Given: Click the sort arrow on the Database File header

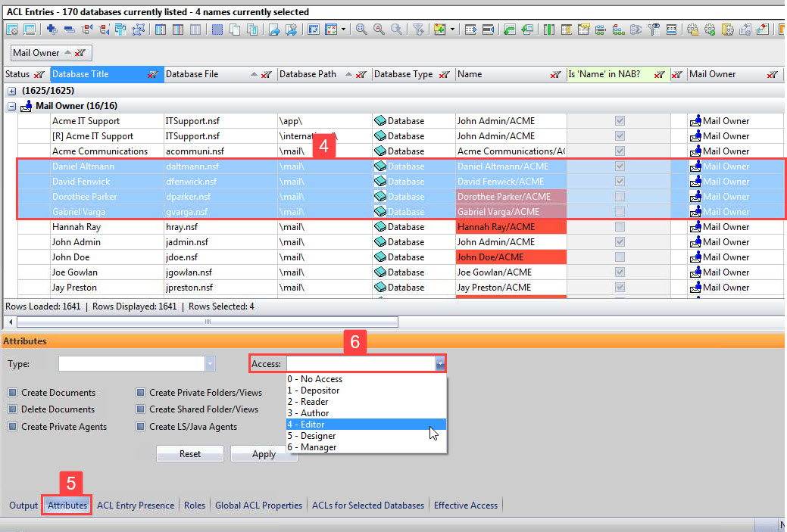Looking at the screenshot, I should 255,74.
